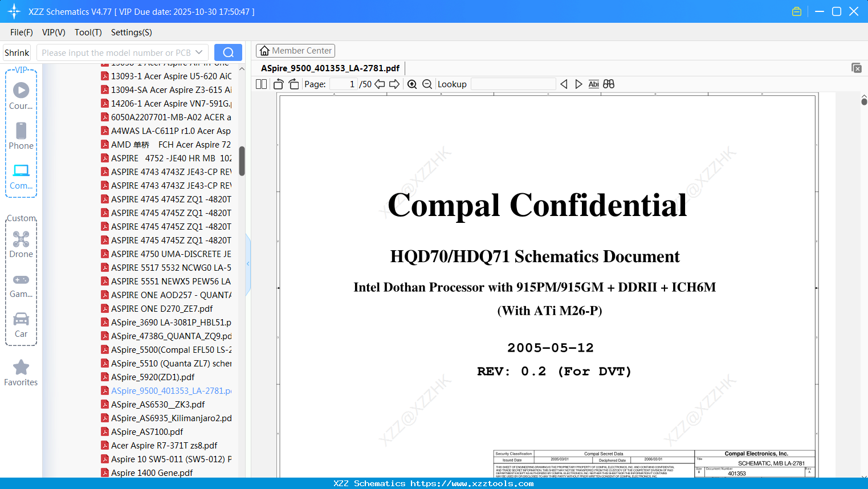Screen dimensions: 868x489
Task: Open the VIP(V) menu
Action: point(54,32)
